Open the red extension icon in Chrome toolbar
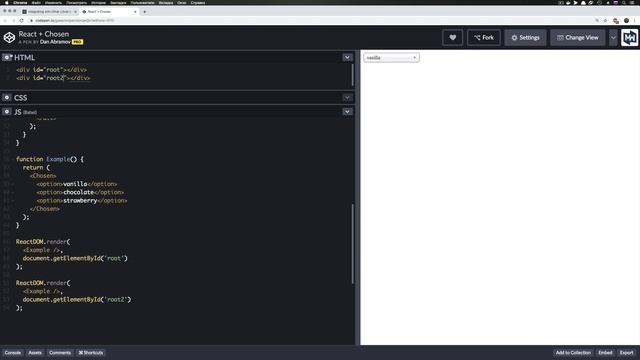 pyautogui.click(x=616, y=20)
